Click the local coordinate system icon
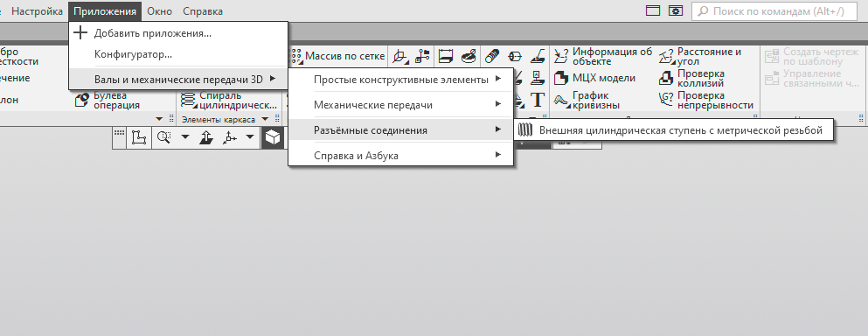 pyautogui.click(x=400, y=56)
